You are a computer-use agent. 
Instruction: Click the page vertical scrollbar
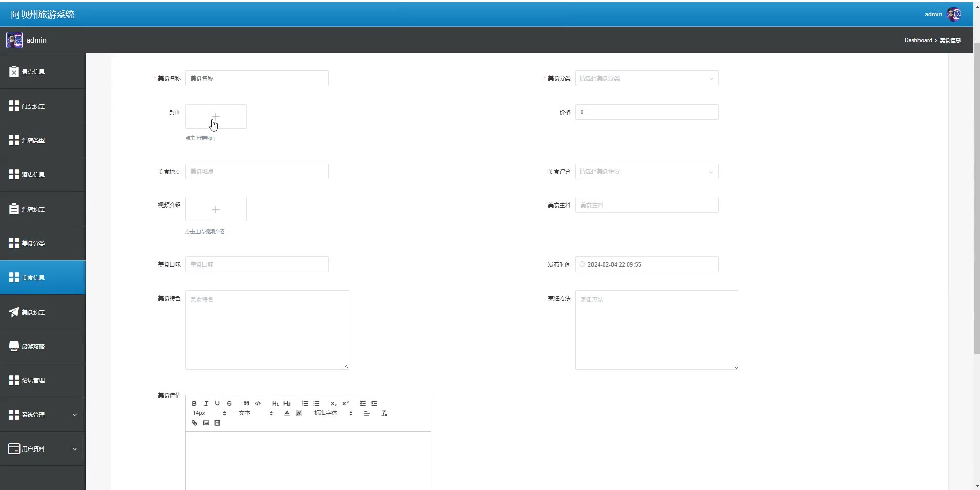[x=977, y=199]
